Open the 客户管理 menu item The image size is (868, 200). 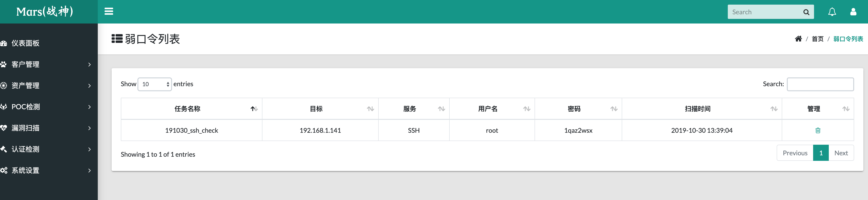coord(49,64)
